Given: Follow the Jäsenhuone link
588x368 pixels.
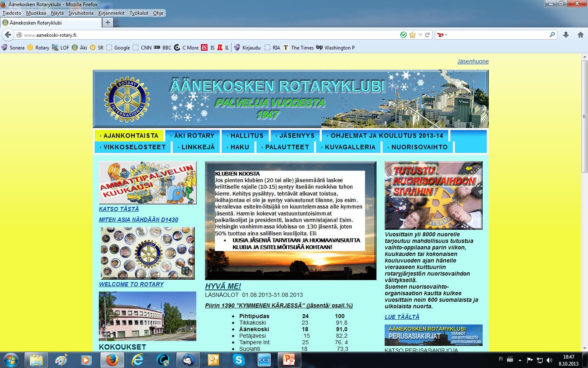Looking at the screenshot, I should tap(473, 61).
